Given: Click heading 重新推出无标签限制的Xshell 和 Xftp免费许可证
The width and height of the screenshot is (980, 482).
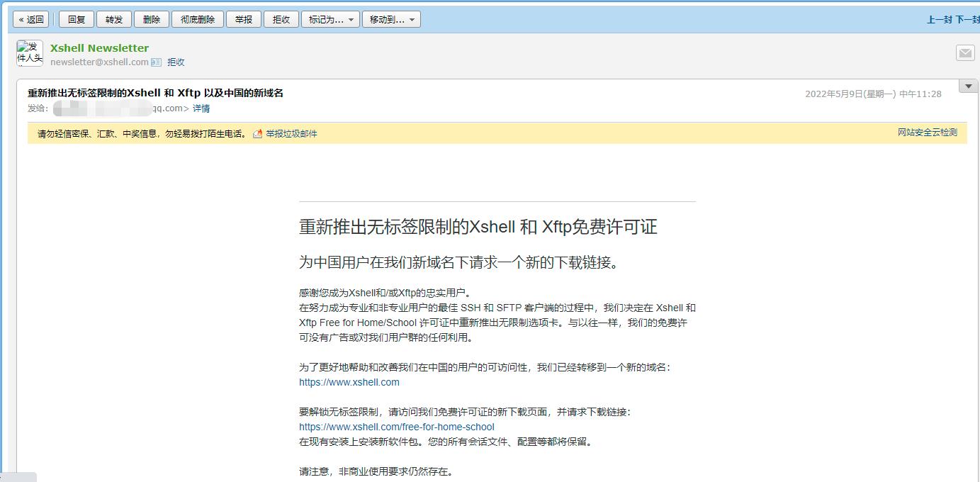Looking at the screenshot, I should [x=478, y=227].
